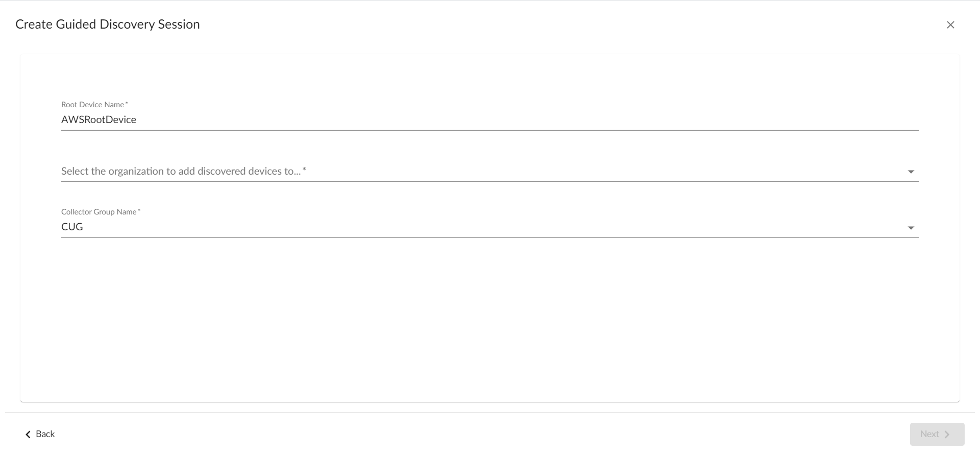Click the left chevron beside Back
This screenshot has width=980, height=457.
pyautogui.click(x=28, y=435)
